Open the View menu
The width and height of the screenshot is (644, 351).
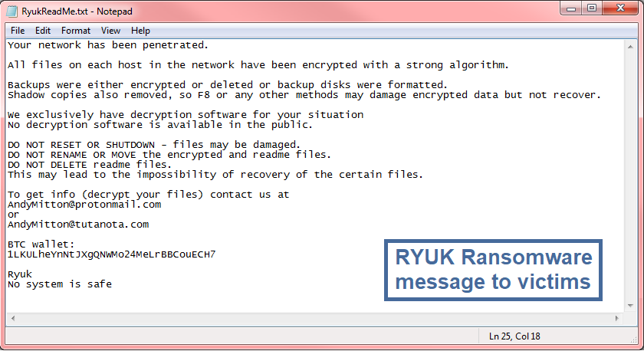(x=110, y=31)
